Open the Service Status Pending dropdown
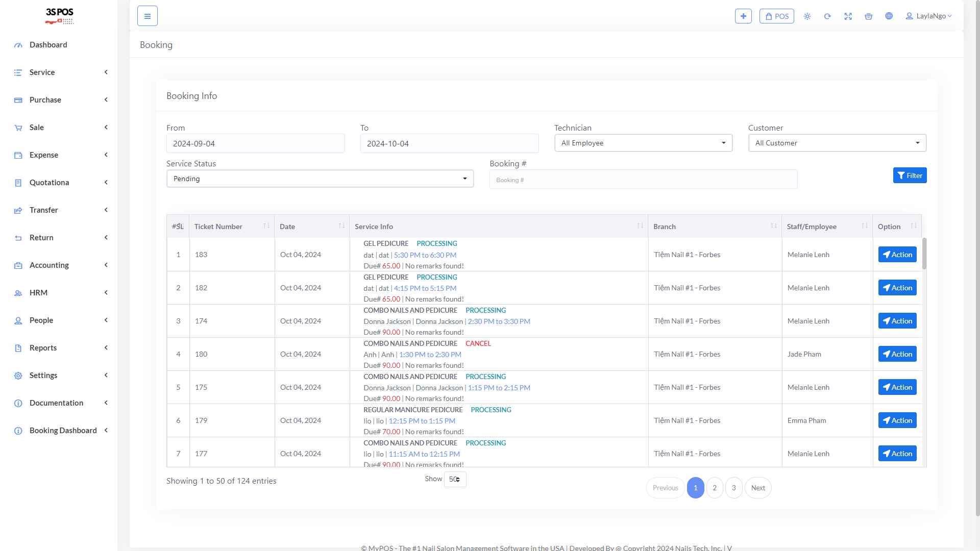This screenshot has width=980, height=551. 320,179
